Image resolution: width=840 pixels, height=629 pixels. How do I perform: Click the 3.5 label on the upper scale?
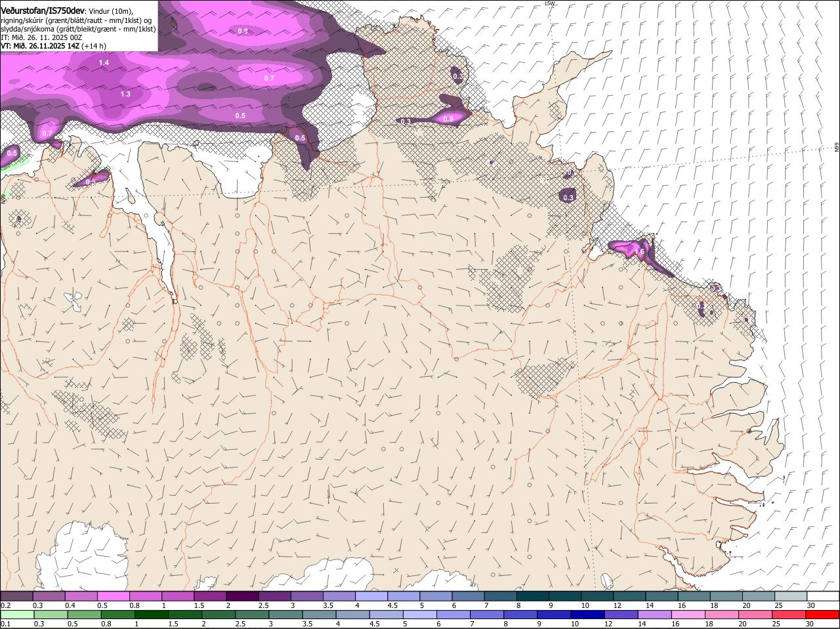coord(329,605)
